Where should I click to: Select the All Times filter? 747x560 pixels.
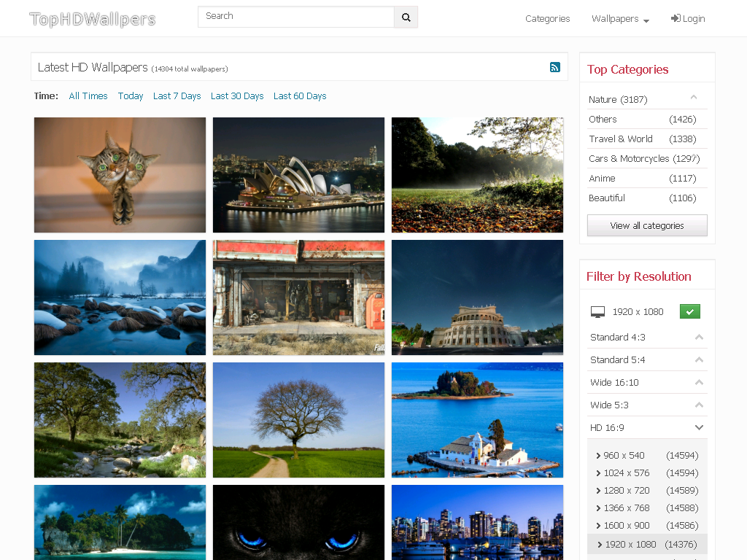coord(88,96)
